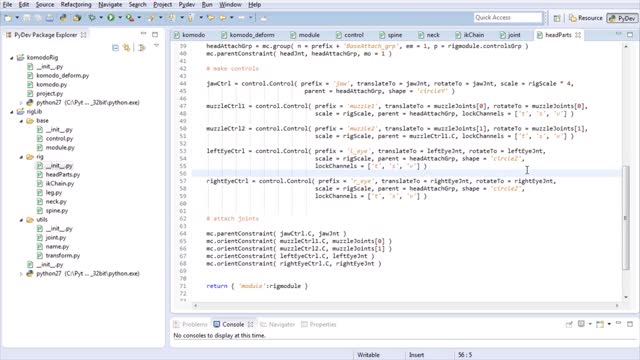
Task: Collapse the rigLib project node
Action: point(12,112)
